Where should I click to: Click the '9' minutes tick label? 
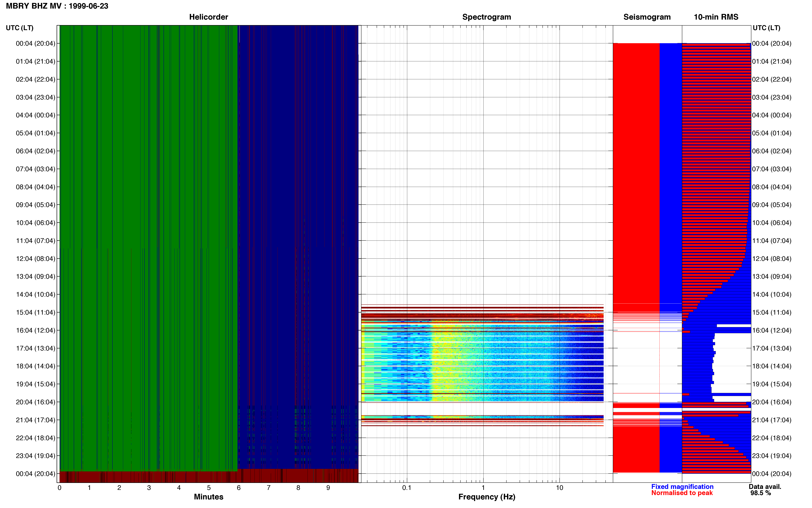click(328, 488)
